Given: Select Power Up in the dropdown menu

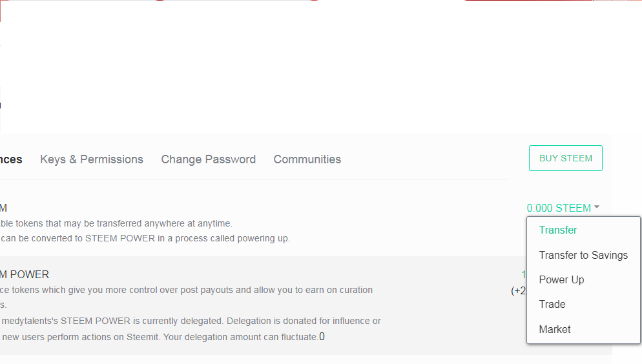Looking at the screenshot, I should (x=561, y=279).
